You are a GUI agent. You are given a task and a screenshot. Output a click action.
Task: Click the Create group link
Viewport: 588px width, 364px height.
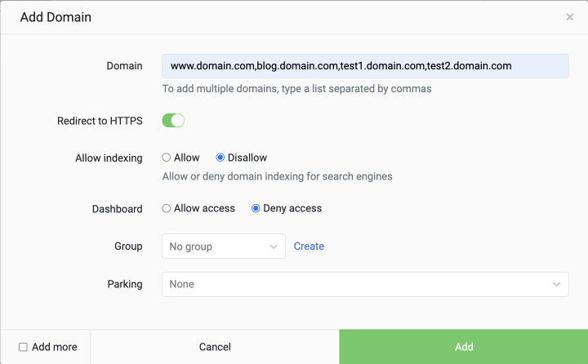point(309,246)
